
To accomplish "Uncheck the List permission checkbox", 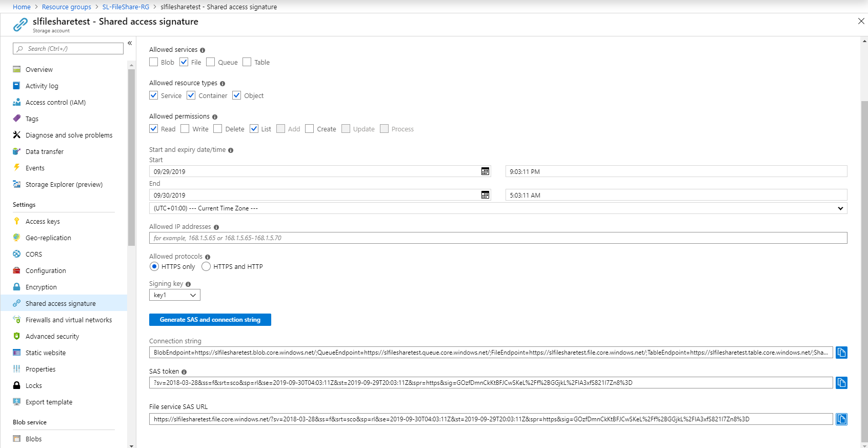I will [254, 129].
